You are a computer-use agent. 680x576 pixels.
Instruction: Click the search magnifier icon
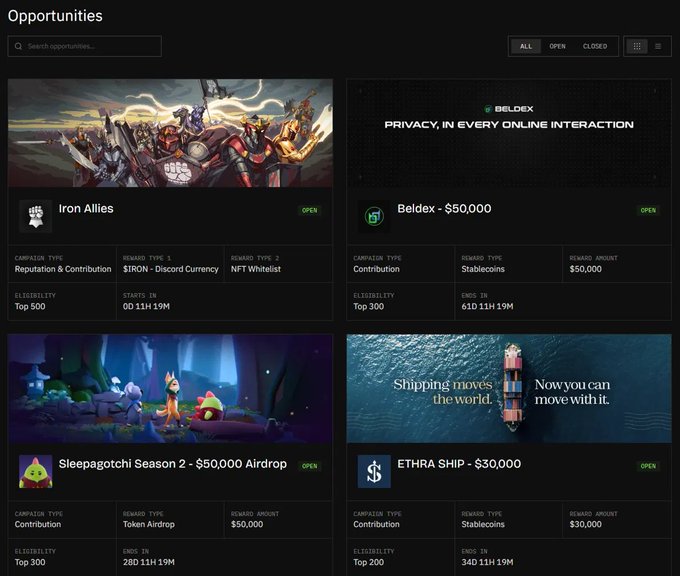point(18,46)
